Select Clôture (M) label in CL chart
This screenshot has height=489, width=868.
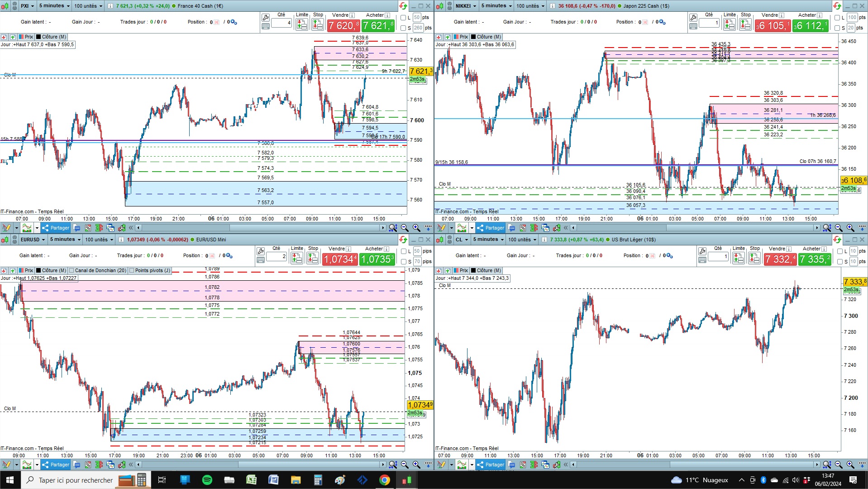(x=486, y=270)
